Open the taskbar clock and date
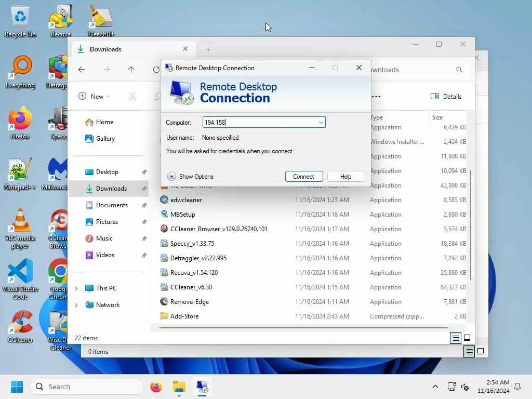The image size is (532, 399). 494,387
